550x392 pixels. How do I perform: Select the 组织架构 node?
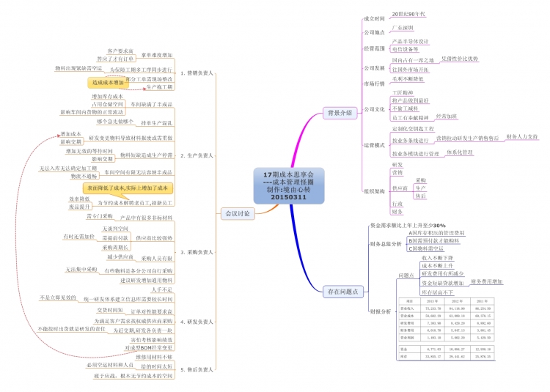pos(375,191)
